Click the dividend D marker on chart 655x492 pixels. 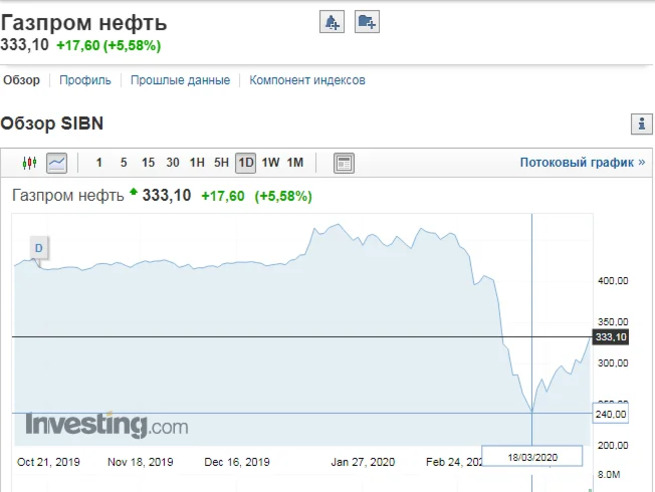[39, 248]
